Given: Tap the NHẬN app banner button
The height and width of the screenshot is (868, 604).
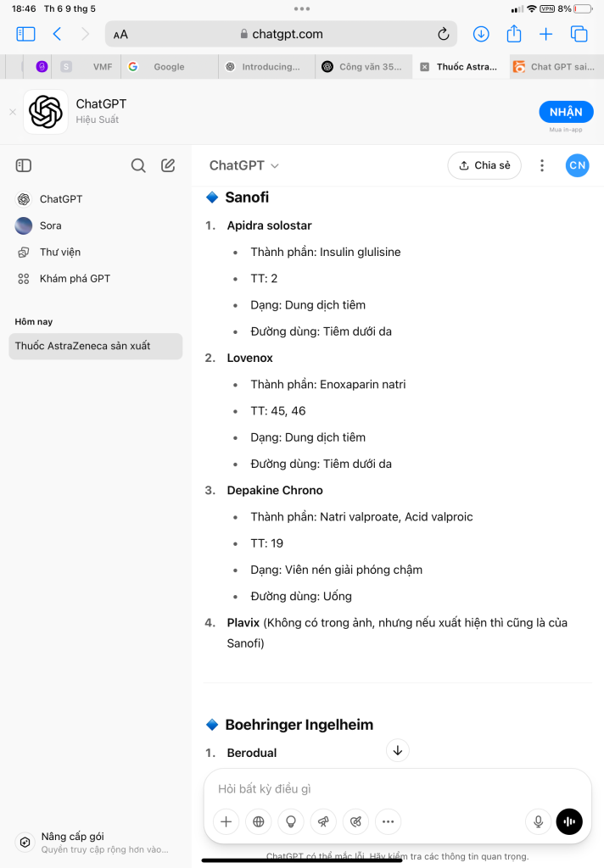Looking at the screenshot, I should 566,112.
